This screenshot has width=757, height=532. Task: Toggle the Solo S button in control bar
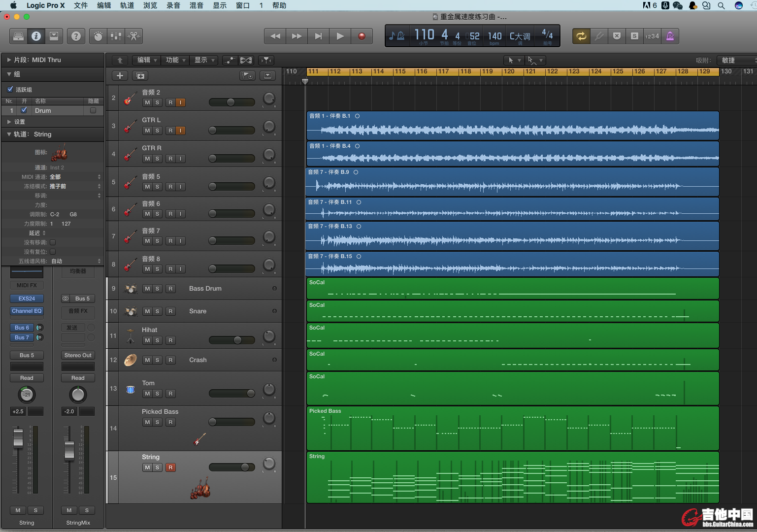point(634,36)
